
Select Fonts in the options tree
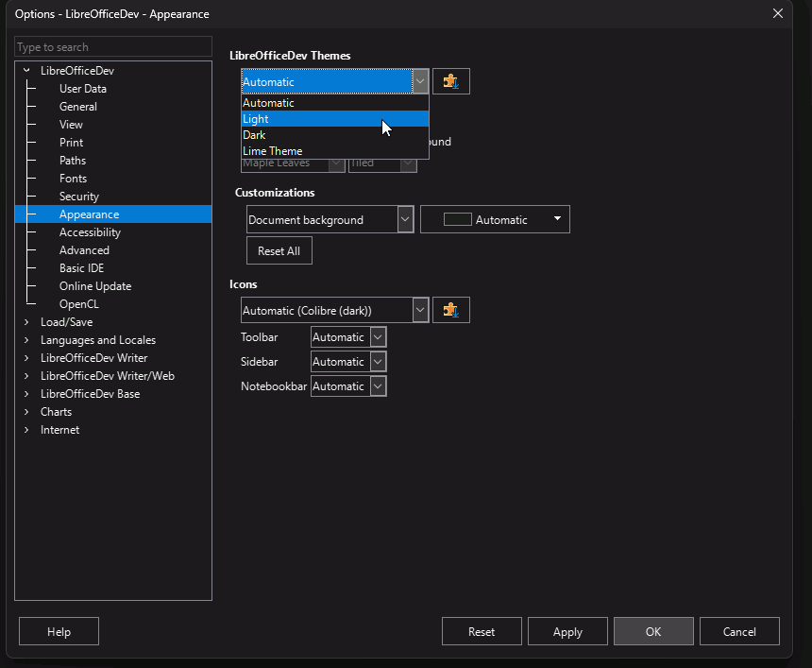pyautogui.click(x=73, y=179)
